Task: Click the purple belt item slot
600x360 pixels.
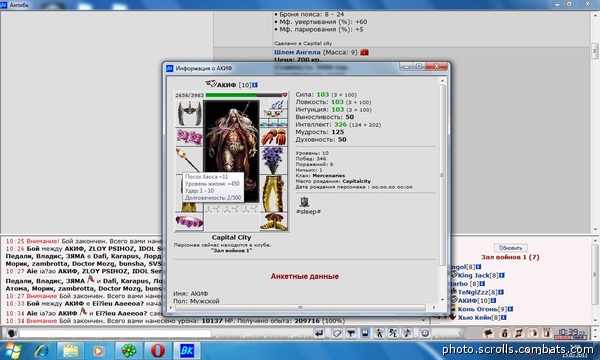Action: coord(189,222)
